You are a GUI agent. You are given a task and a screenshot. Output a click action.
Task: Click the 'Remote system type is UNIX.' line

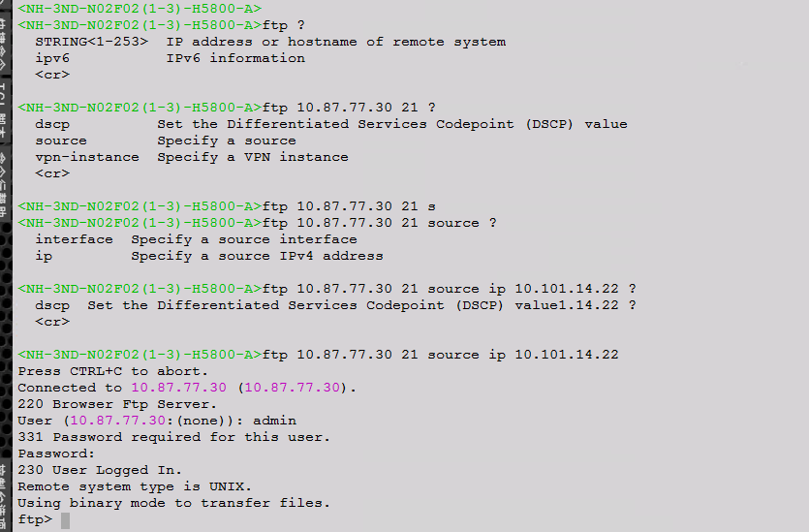point(135,486)
